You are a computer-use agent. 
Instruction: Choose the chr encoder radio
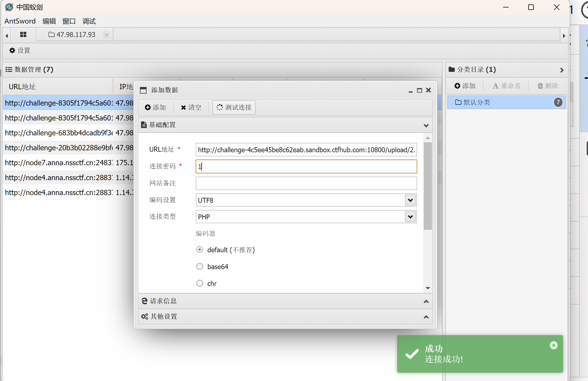(200, 283)
